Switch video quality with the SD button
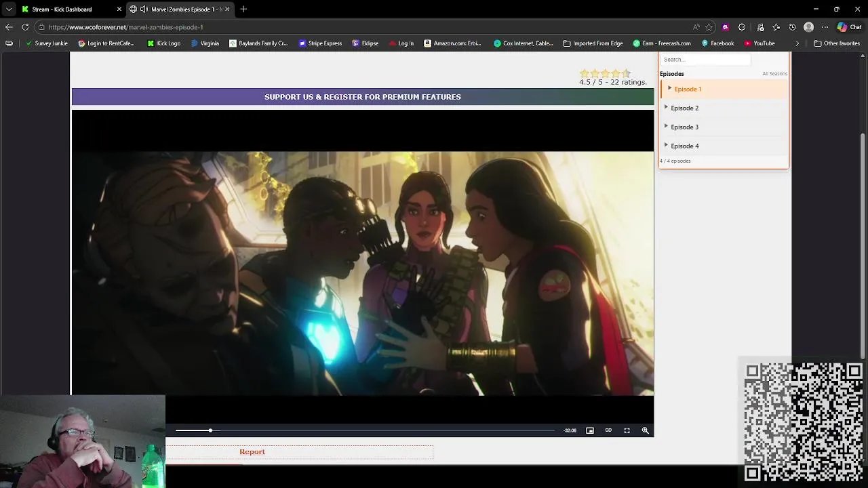Image resolution: width=868 pixels, height=488 pixels. 608,430
